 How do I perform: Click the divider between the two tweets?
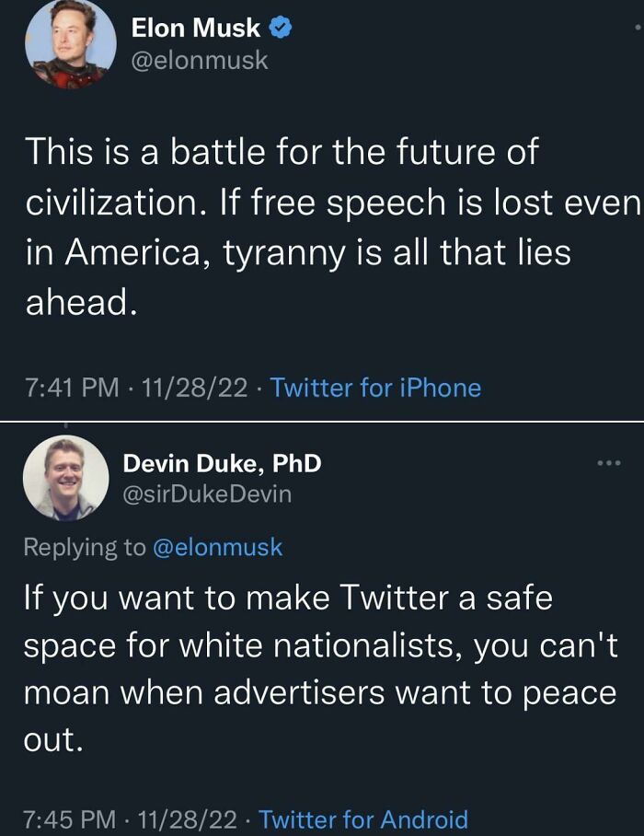click(322, 424)
